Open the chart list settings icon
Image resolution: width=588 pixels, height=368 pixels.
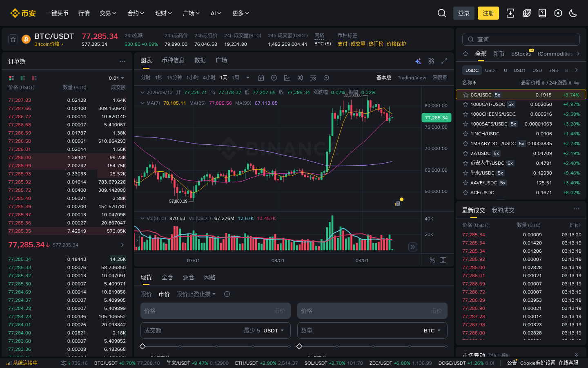313,78
